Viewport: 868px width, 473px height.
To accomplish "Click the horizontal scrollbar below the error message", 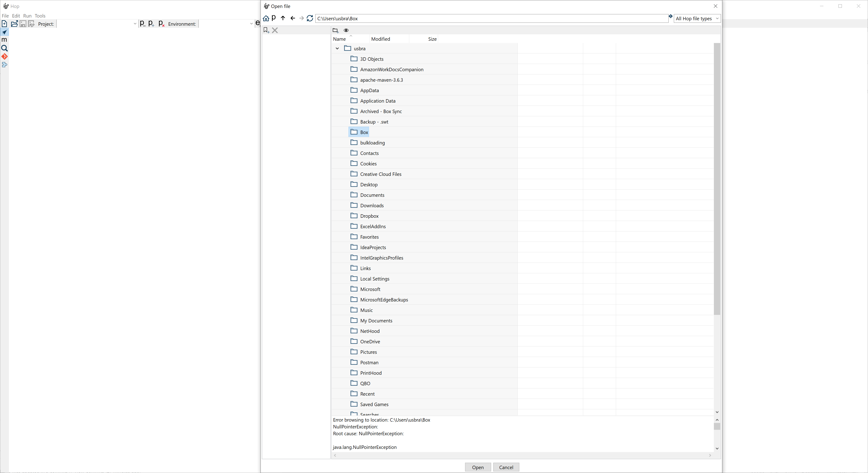I will tap(522, 455).
